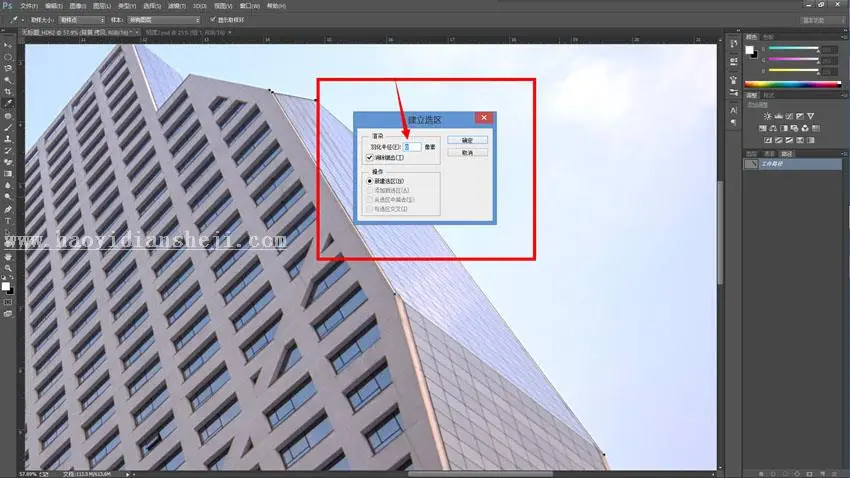850x478 pixels.
Task: Close the Make Selection dialog
Action: (x=484, y=118)
